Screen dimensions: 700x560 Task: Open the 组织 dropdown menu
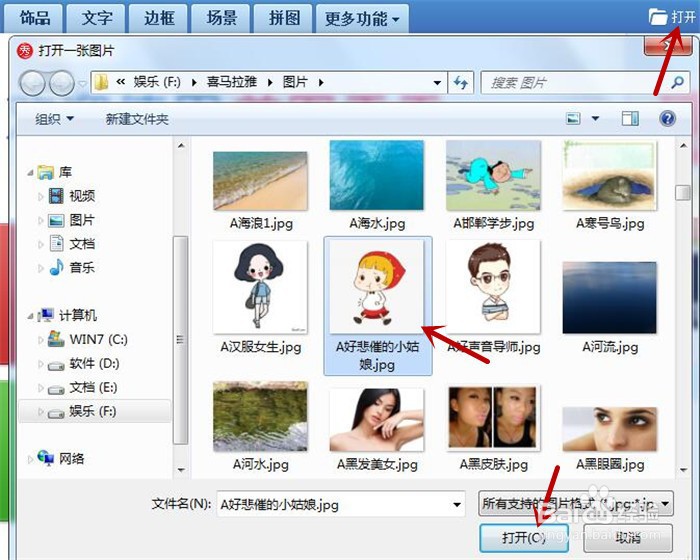(54, 119)
